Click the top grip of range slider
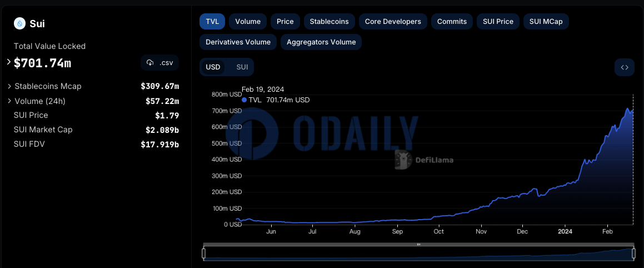This screenshot has width=644, height=268. point(418,245)
